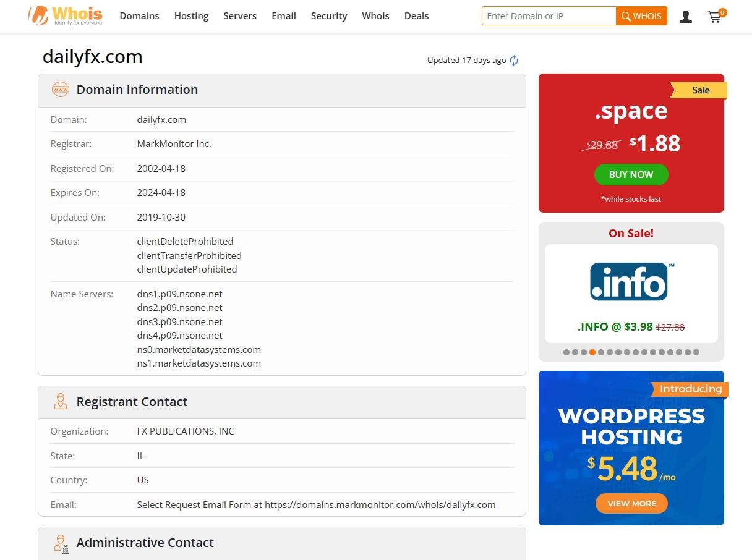
Task: Click the 'Name Servers:' label
Action: click(x=82, y=294)
